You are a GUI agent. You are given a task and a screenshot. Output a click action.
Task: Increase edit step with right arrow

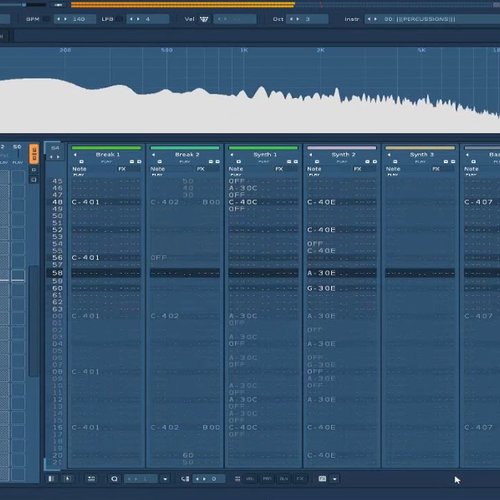click(x=204, y=479)
